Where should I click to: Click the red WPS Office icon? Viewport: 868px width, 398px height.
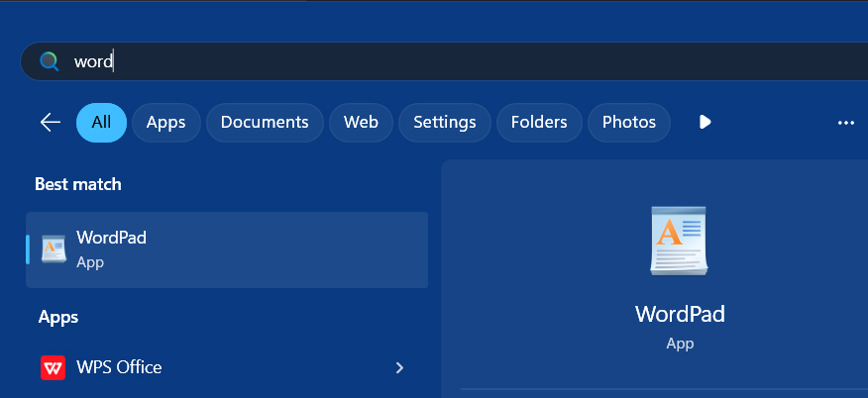[54, 367]
